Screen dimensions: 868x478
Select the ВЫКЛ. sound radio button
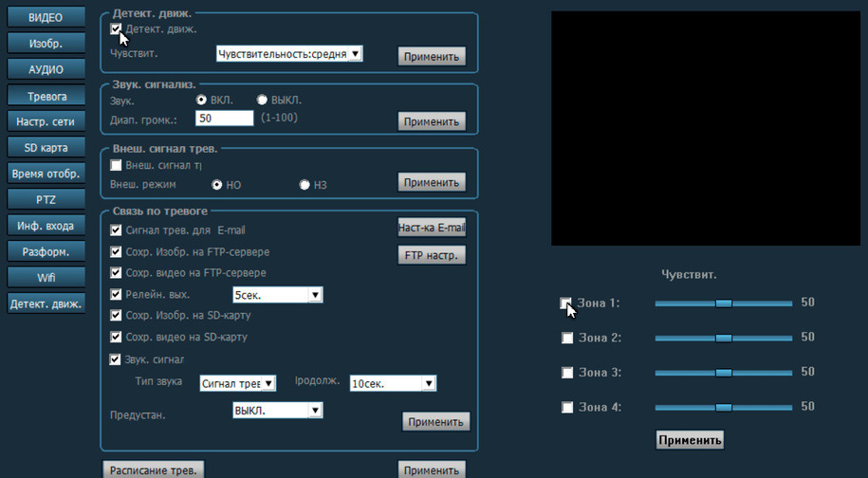[x=263, y=100]
